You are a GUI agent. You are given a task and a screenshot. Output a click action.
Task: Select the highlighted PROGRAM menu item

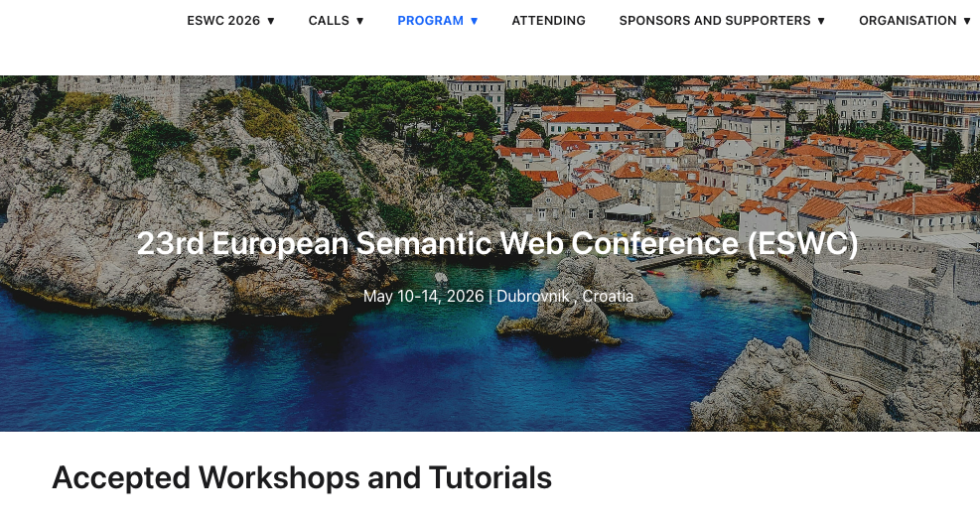430,21
